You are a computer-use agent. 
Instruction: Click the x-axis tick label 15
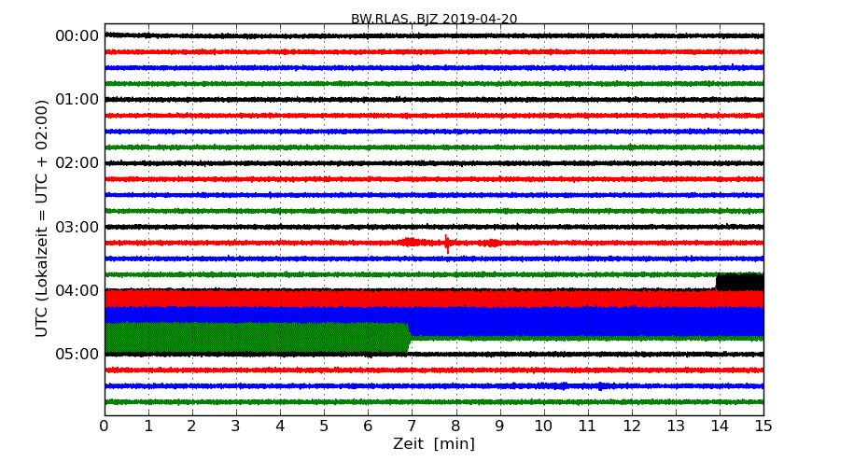coord(763,426)
